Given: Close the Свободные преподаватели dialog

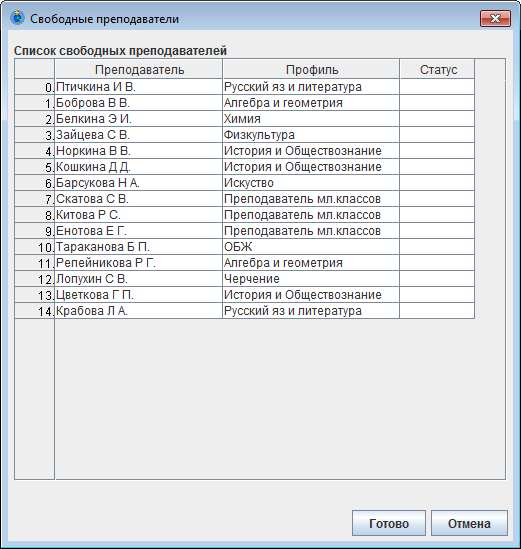Looking at the screenshot, I should point(495,18).
